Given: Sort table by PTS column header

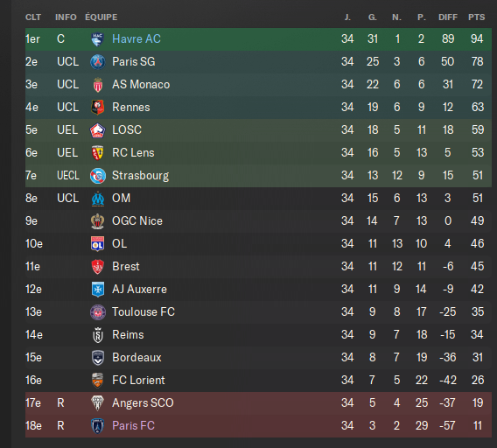Looking at the screenshot, I should [x=476, y=17].
